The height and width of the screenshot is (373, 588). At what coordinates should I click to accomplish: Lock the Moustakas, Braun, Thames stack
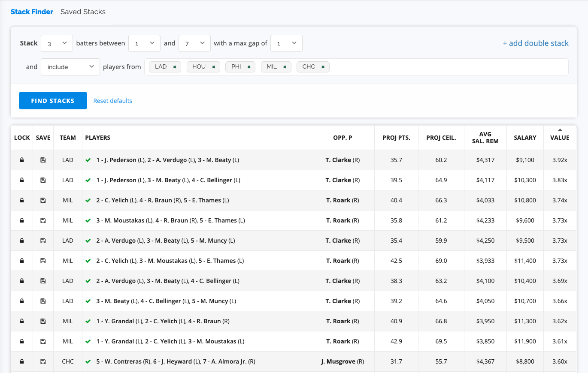22,220
